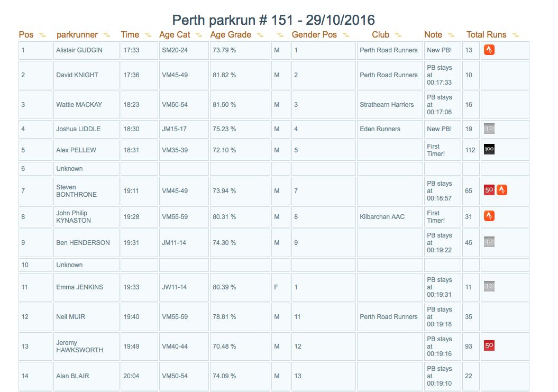Click the Age Grade column header
558x392 pixels.
click(x=231, y=34)
